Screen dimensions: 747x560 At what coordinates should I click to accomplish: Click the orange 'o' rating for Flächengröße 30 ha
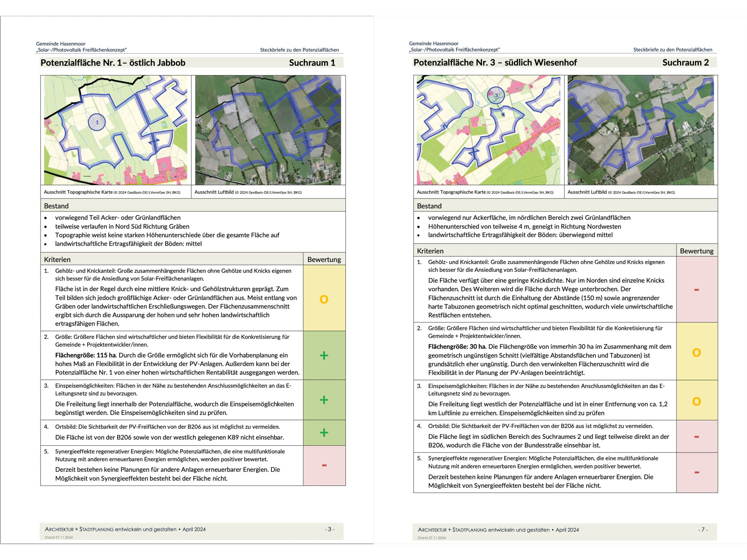coord(696,352)
